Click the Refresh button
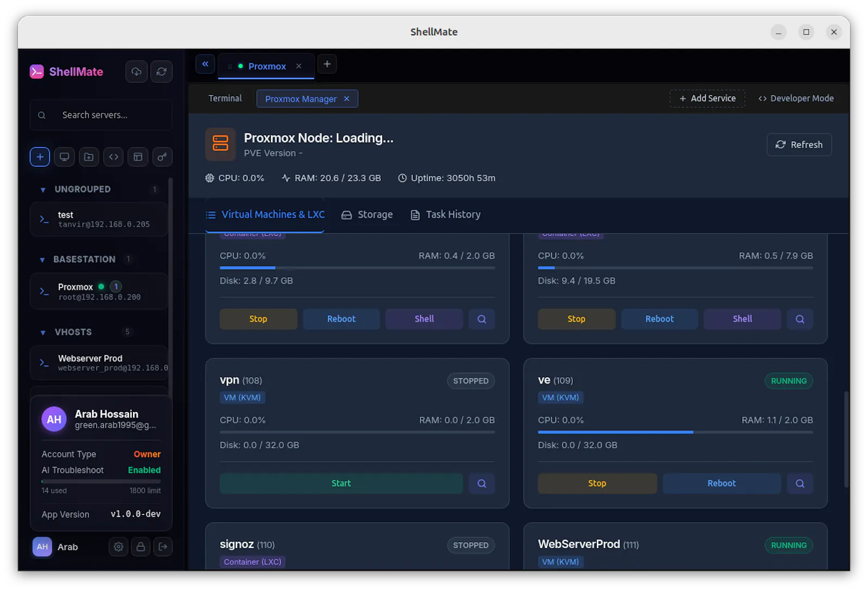The height and width of the screenshot is (591, 868). [799, 145]
